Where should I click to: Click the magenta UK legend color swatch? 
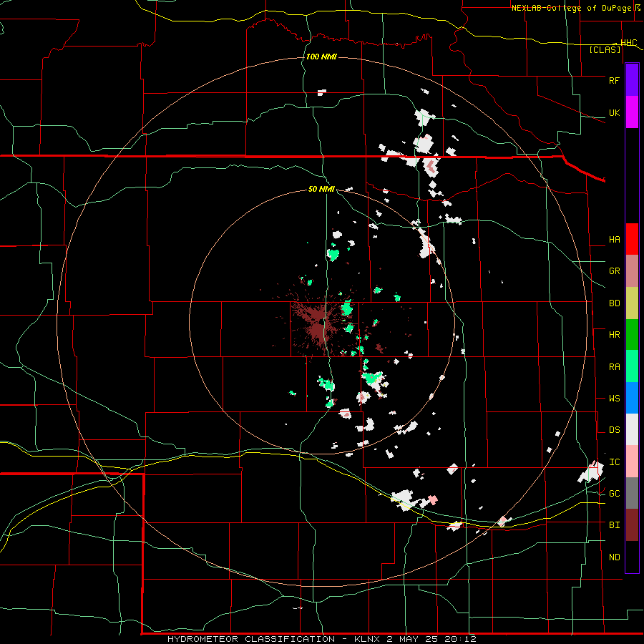[632, 112]
